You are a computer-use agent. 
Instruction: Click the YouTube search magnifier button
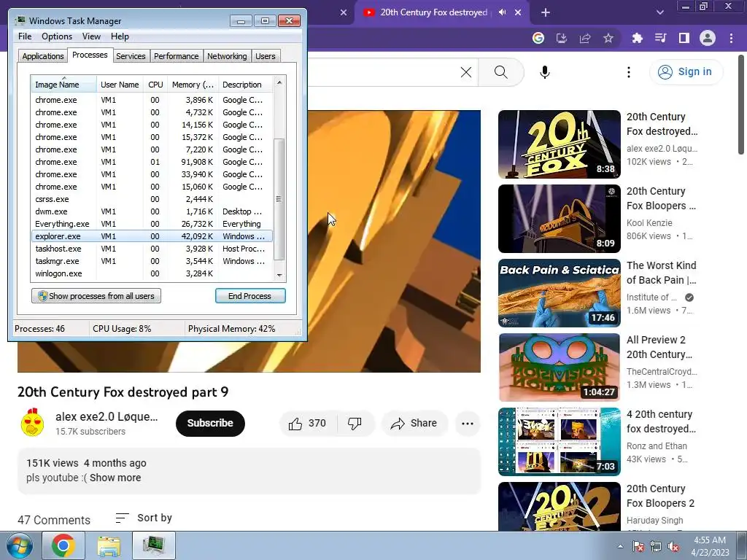(500, 72)
